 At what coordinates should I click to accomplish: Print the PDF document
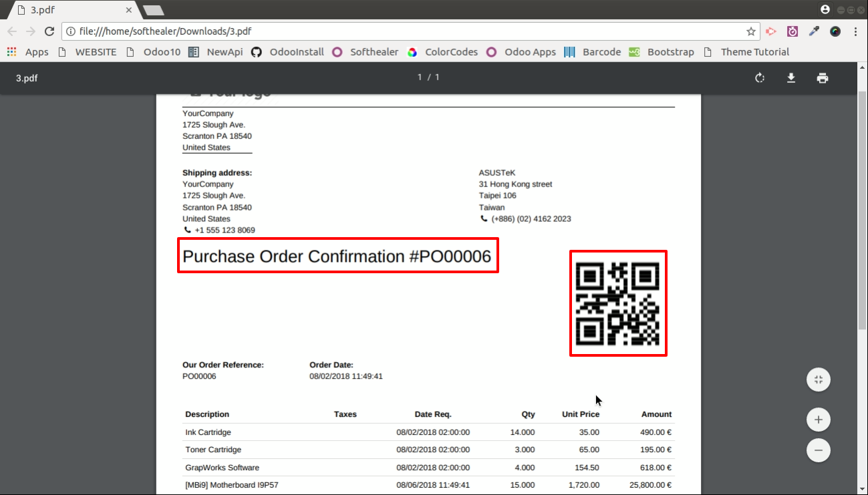[x=823, y=78]
